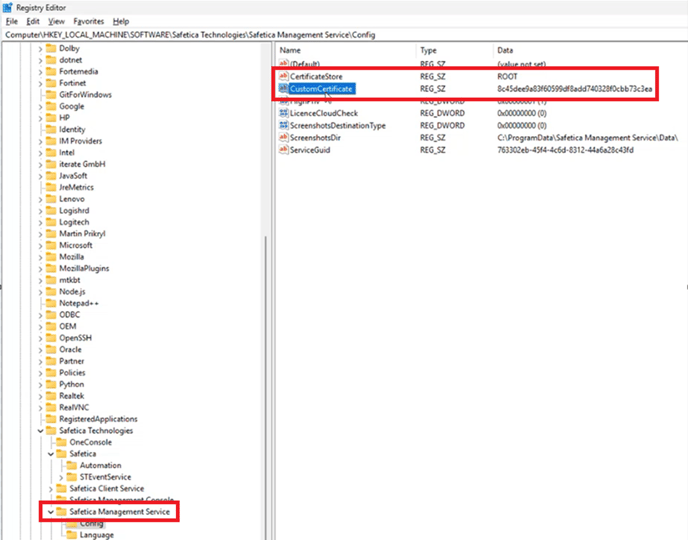
Task: Select the Logitech folder icon
Action: pos(51,222)
